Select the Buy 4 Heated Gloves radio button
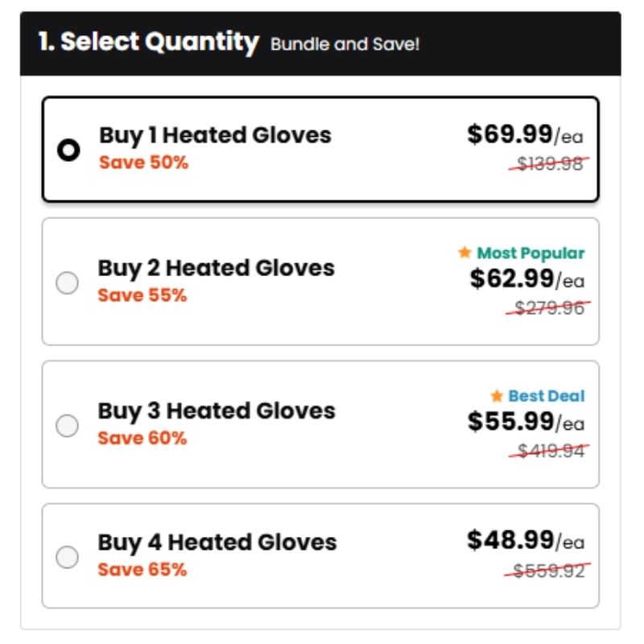The image size is (644, 644). 68,556
